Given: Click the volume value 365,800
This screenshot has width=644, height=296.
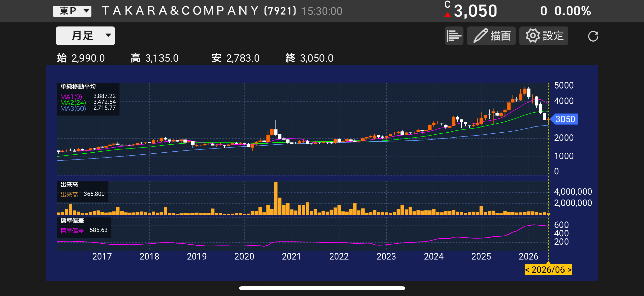Looking at the screenshot, I should click(94, 194).
